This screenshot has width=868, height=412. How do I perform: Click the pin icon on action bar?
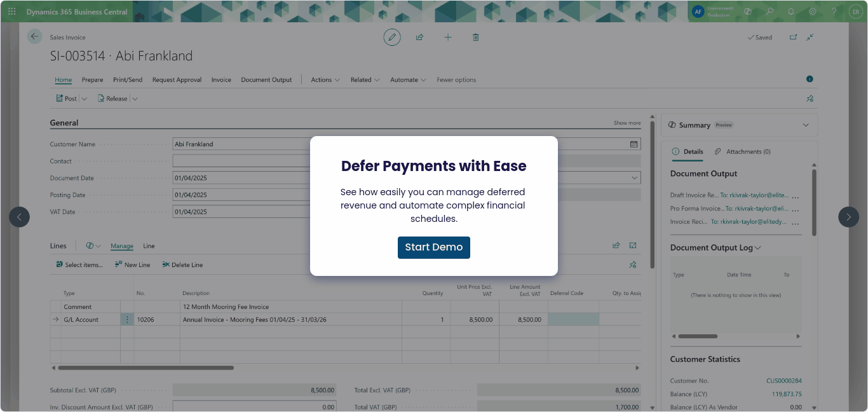(x=810, y=99)
